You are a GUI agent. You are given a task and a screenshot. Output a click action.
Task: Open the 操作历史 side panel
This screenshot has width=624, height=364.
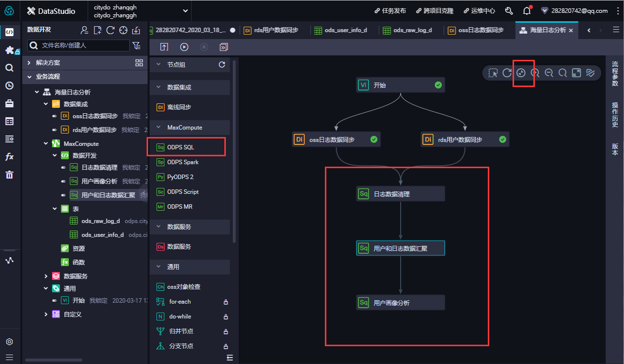pyautogui.click(x=615, y=115)
